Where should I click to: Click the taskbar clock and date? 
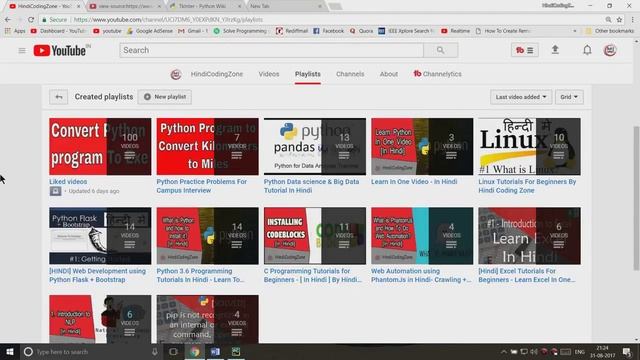602,351
